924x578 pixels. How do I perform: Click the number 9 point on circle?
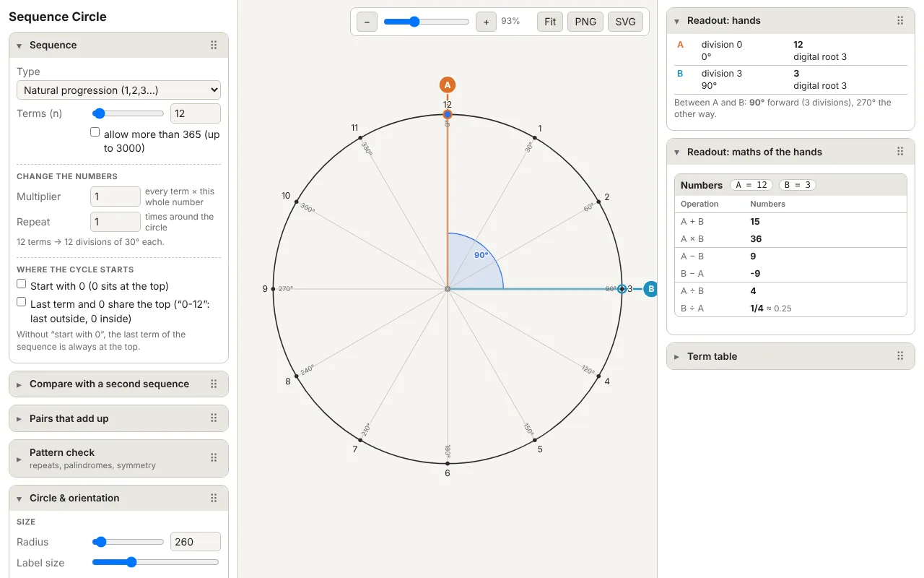(x=273, y=289)
